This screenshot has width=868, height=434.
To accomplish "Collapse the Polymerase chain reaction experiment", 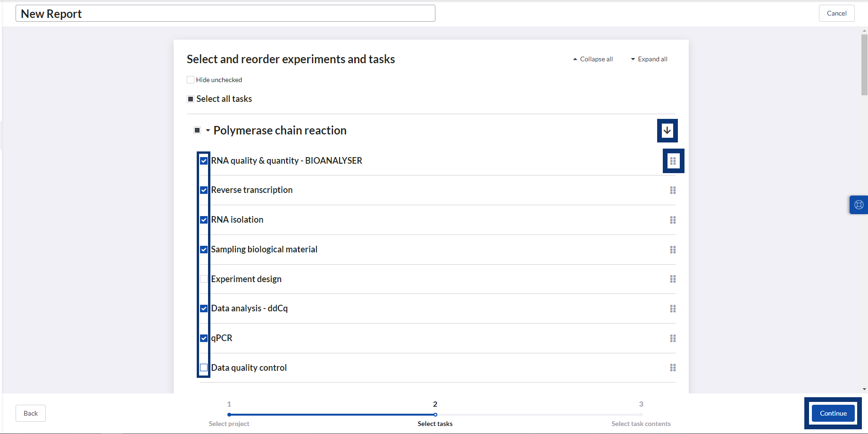I will 208,131.
